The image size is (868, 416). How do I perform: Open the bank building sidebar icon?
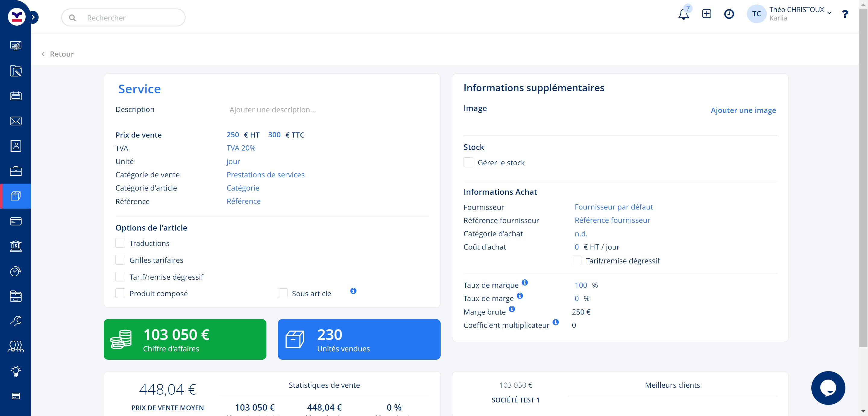point(15,246)
